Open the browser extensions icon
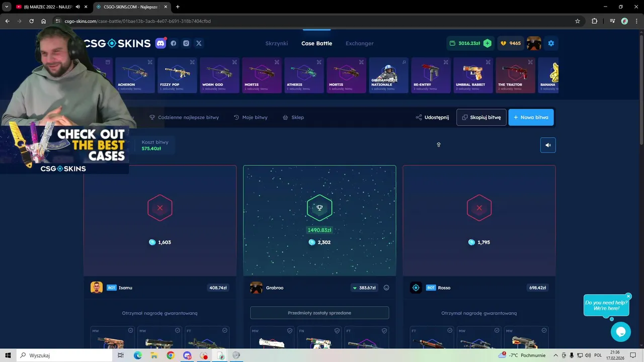This screenshot has width=644, height=362. (x=594, y=21)
